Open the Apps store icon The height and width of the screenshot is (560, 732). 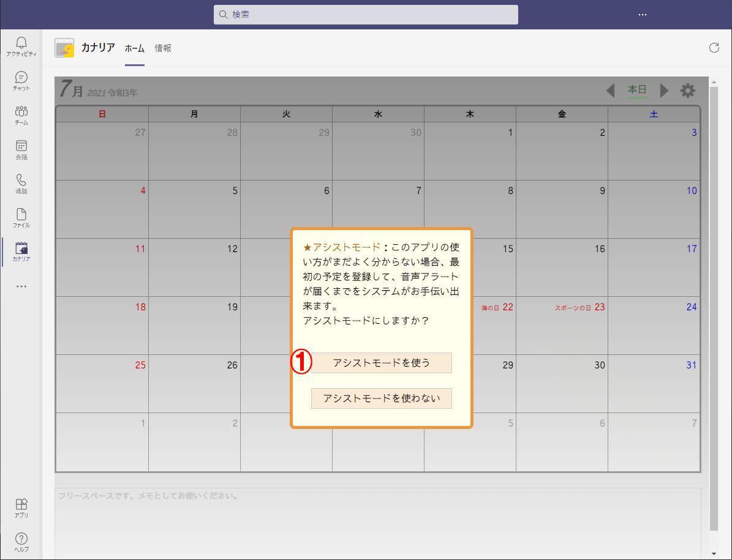(21, 508)
